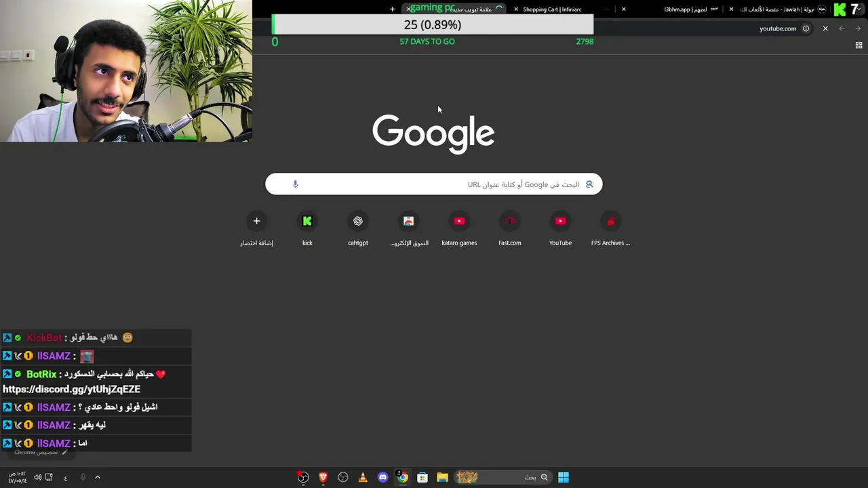The image size is (868, 488).
Task: Open the YouTube shortcut tile
Action: 560,229
